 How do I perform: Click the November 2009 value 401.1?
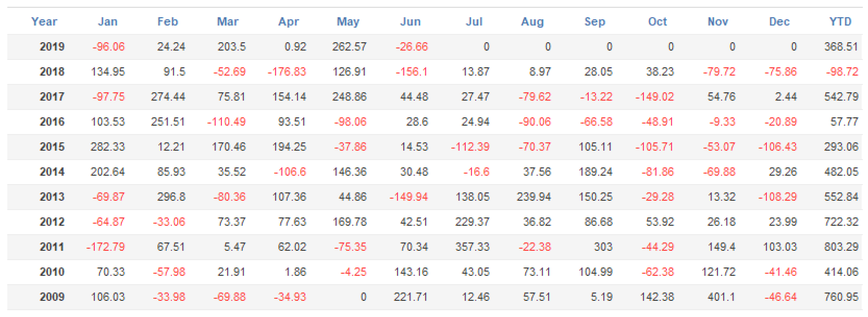coord(722,297)
